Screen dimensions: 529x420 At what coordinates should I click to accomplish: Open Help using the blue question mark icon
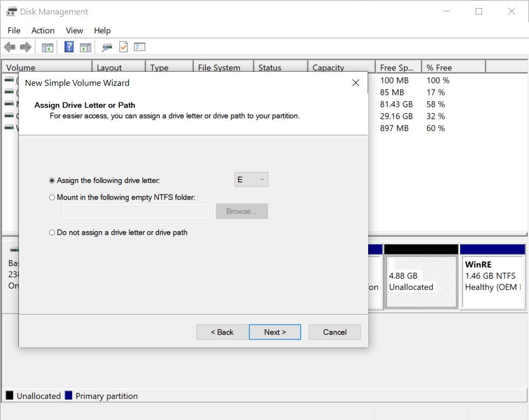pyautogui.click(x=69, y=47)
